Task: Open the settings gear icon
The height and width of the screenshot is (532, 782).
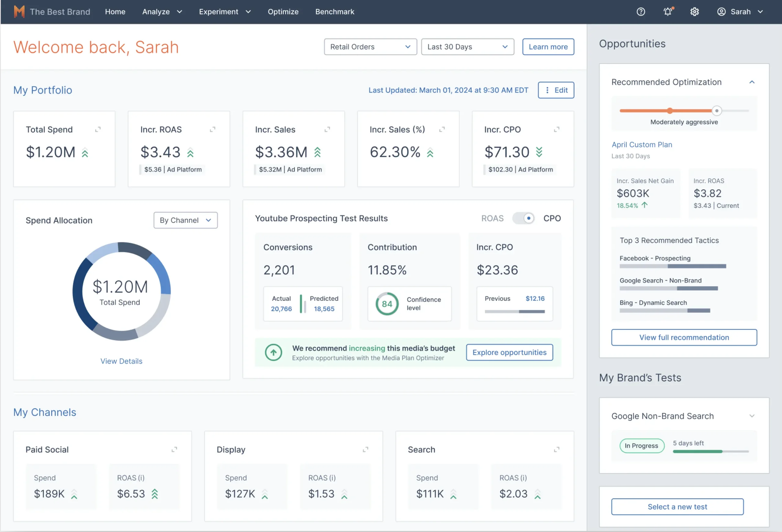Action: click(x=695, y=12)
